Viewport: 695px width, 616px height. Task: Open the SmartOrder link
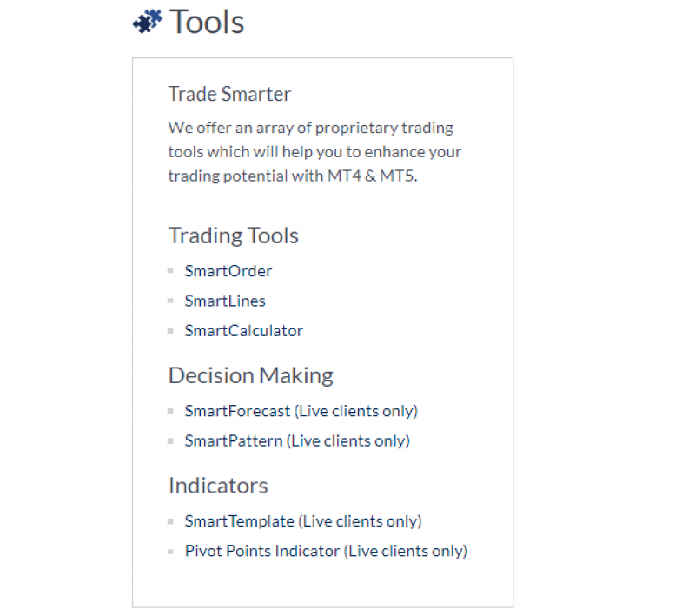[228, 271]
